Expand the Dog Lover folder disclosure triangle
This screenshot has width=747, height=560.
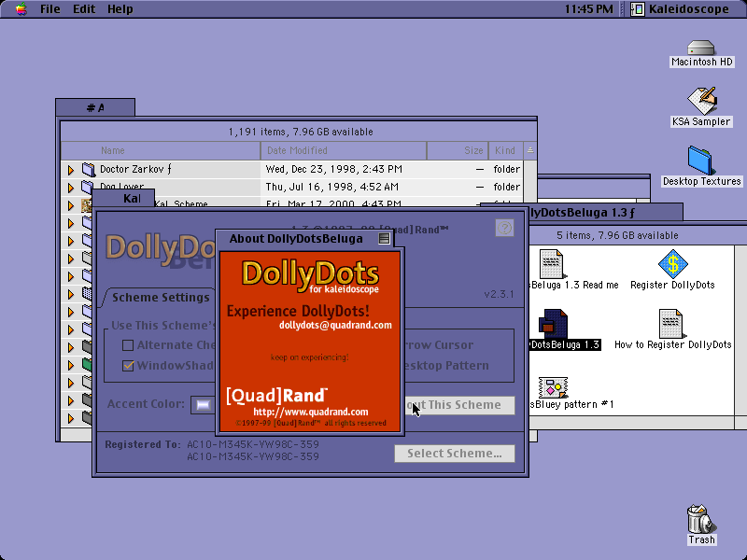(71, 188)
